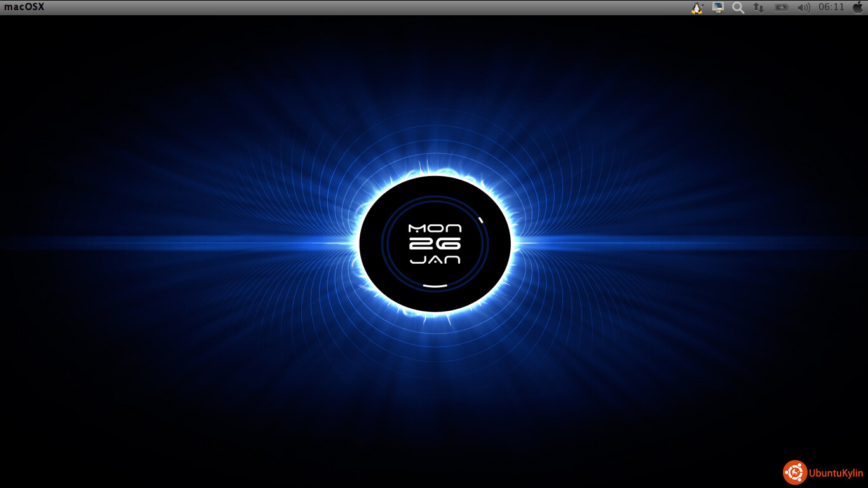Click the white arc at ring bottom
This screenshot has height=488, width=868.
(435, 286)
